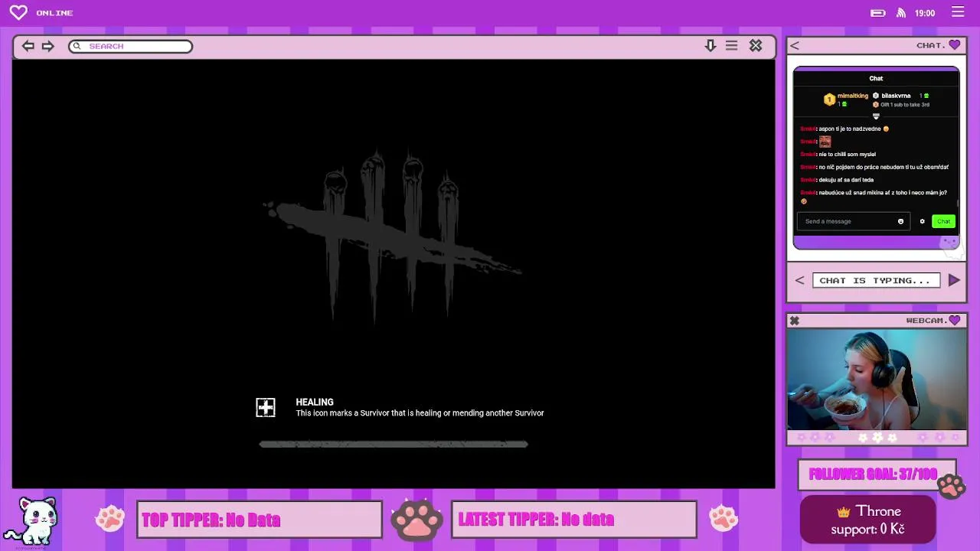Click the gold rank 1 badge
This screenshot has height=551, width=980.
coord(829,99)
